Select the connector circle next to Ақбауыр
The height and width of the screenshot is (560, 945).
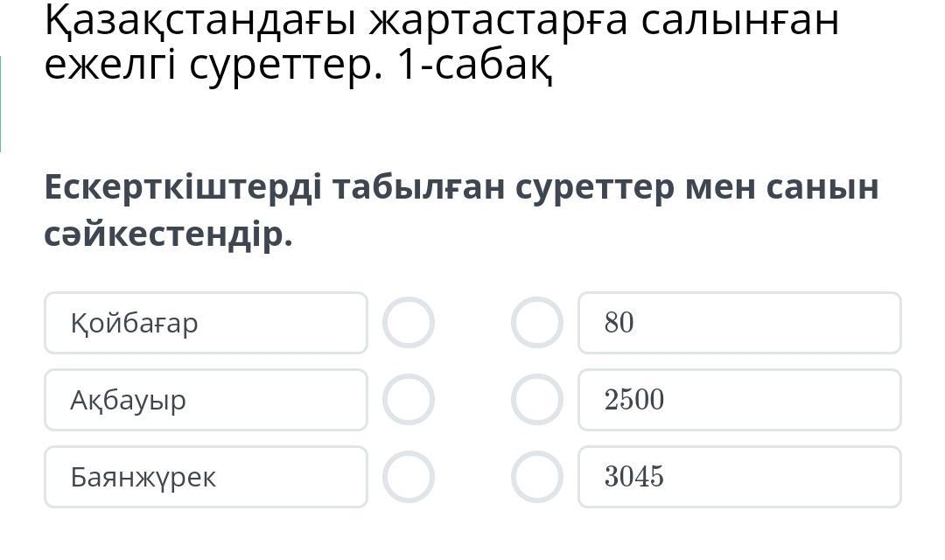[408, 400]
